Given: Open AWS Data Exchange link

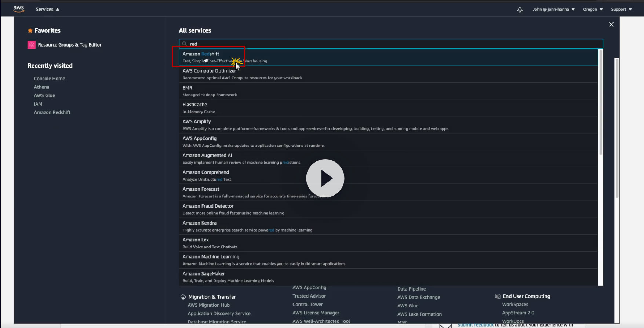Looking at the screenshot, I should tap(419, 297).
